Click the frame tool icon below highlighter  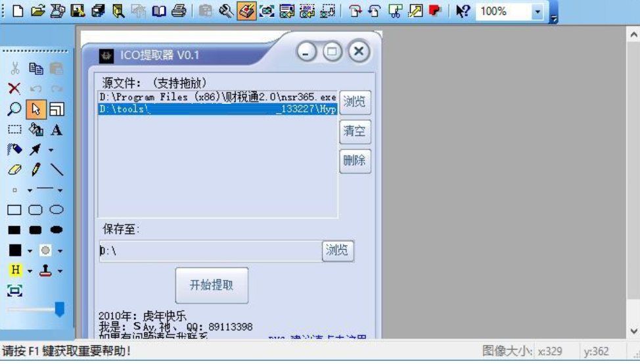tap(14, 290)
